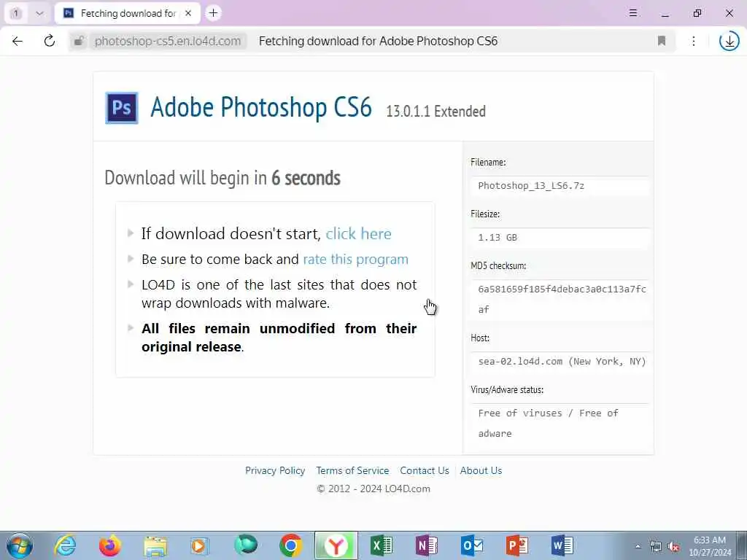
Task: Open the Contact Us link
Action: point(425,470)
